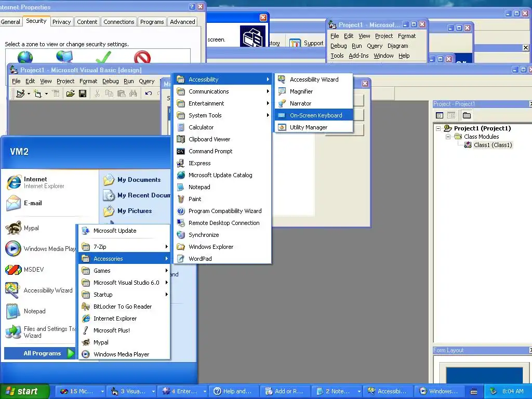Screen dimensions: 532x399
Task: Open Magnifier from Accessibility submenu
Action: coord(314,91)
